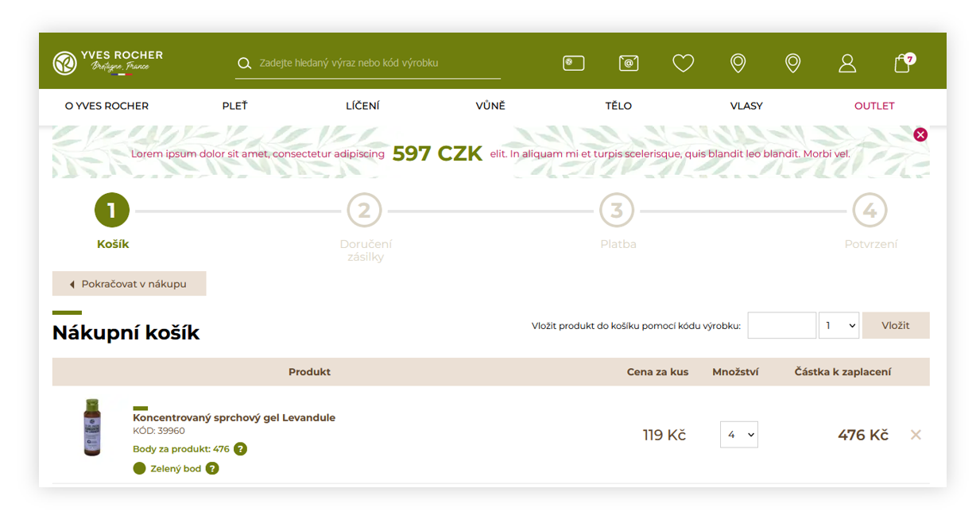Click the Košík step label

pyautogui.click(x=113, y=244)
